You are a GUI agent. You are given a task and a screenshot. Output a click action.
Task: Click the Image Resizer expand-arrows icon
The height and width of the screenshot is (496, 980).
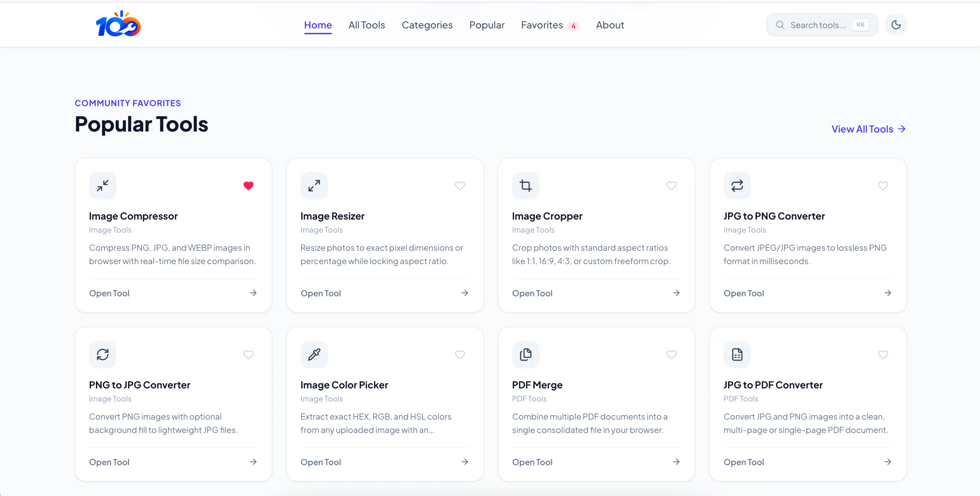314,186
